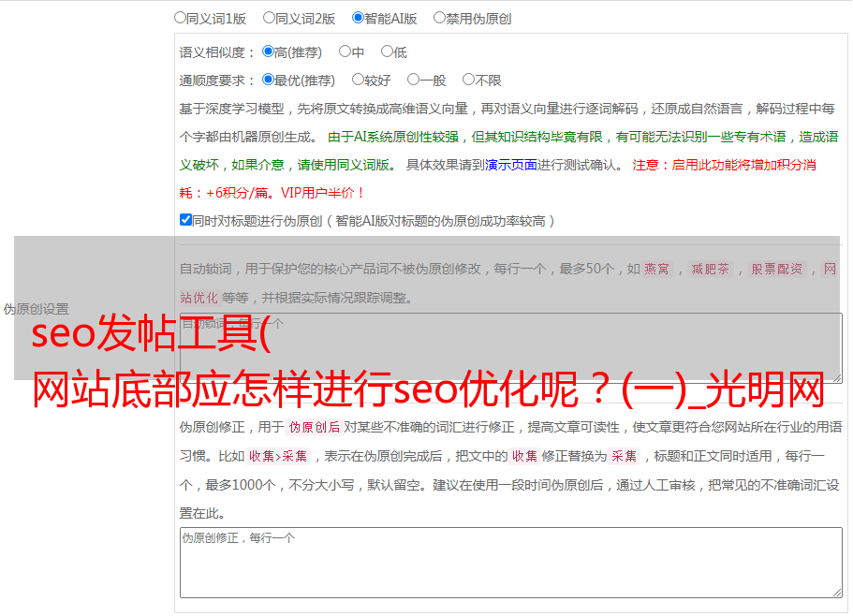Set 语义相似度 to 中
Image resolution: width=853 pixels, height=616 pixels.
pos(345,51)
